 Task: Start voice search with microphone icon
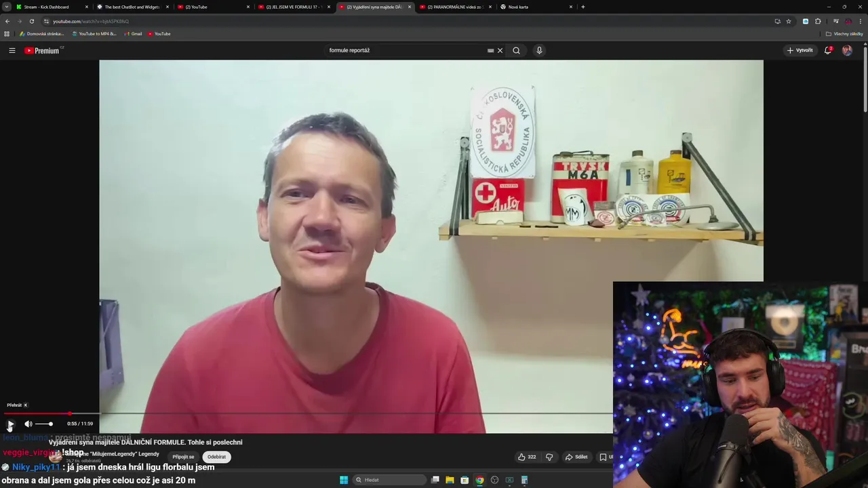539,50
